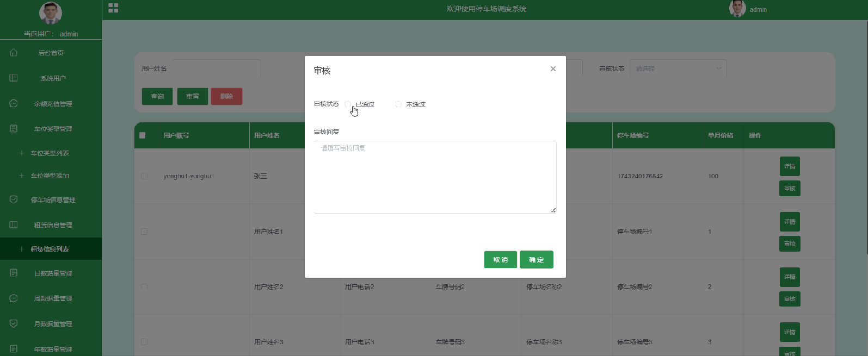The image size is (868, 356).
Task: Click the 用户账号 column header
Action: (176, 135)
